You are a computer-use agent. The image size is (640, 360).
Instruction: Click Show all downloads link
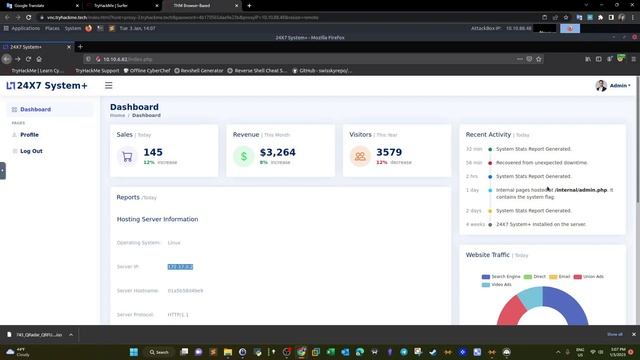615,335
